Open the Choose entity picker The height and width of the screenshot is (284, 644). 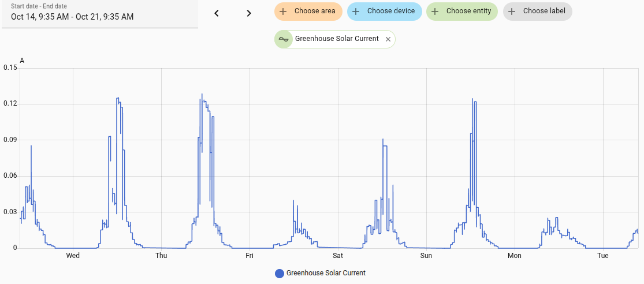[468, 12]
